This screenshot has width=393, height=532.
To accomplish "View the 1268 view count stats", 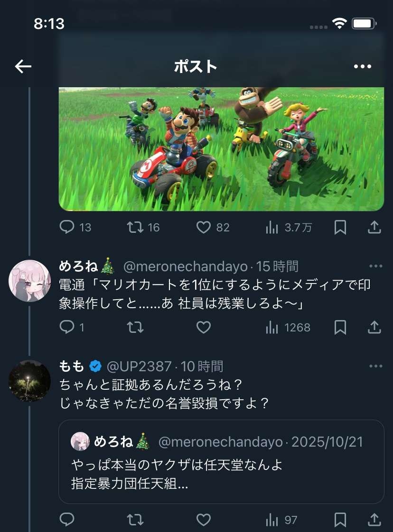I will [288, 327].
